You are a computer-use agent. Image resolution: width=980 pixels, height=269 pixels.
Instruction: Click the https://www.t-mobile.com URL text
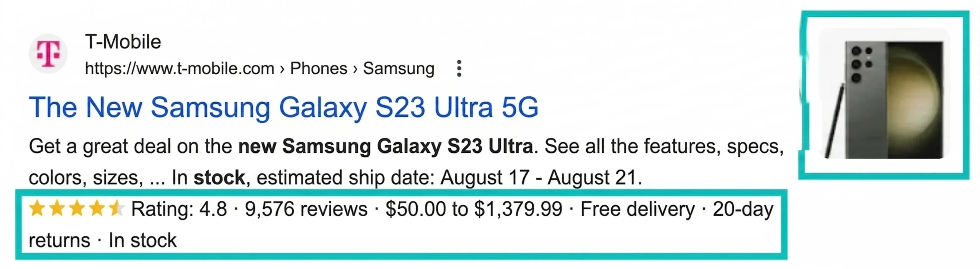(x=180, y=68)
